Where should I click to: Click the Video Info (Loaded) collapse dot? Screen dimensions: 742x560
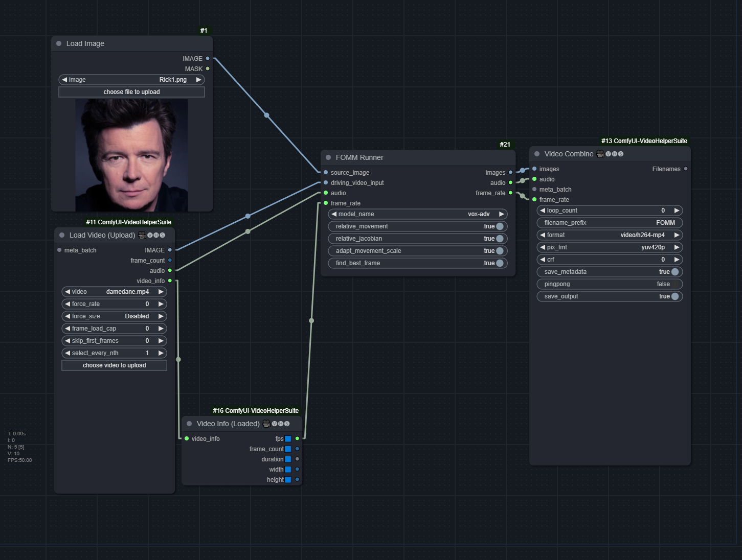tap(189, 424)
